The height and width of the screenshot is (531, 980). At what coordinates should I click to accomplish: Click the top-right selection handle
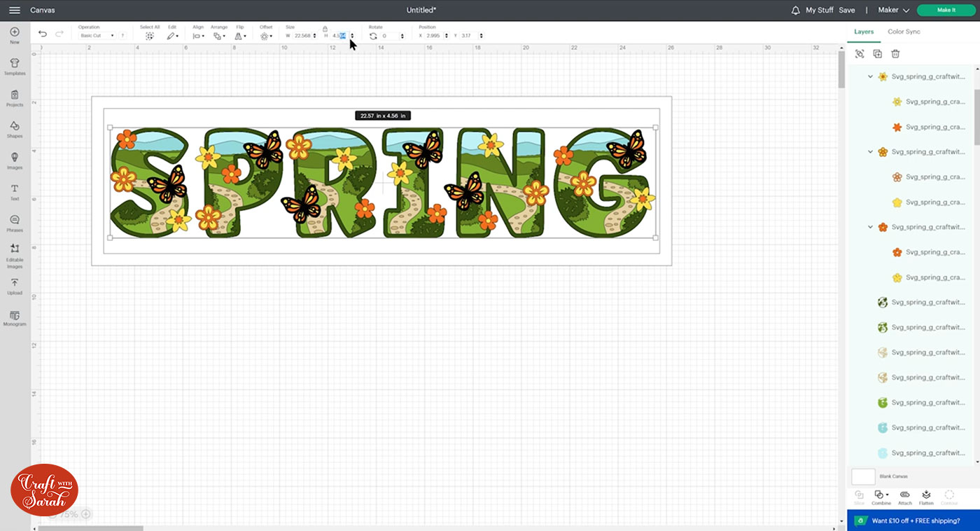[655, 127]
